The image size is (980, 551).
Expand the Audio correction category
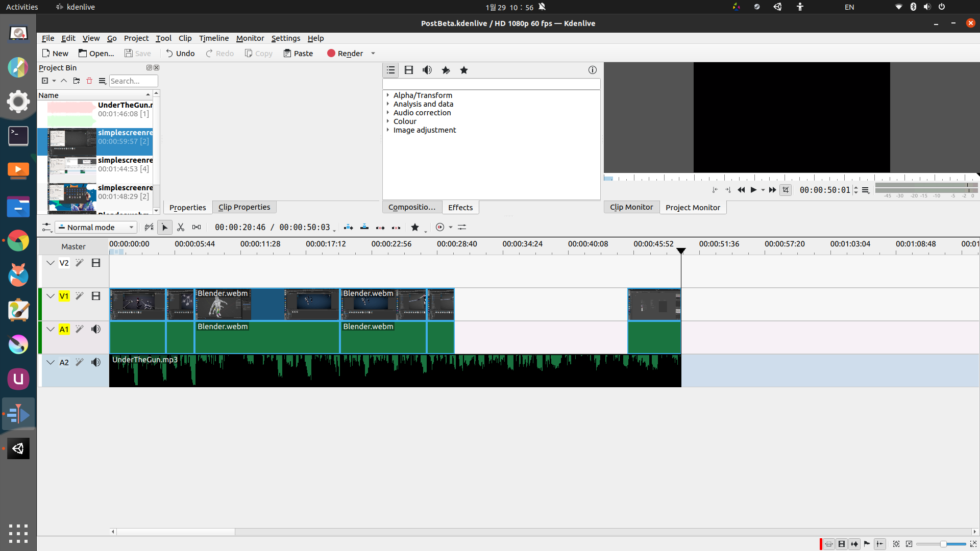click(x=388, y=112)
